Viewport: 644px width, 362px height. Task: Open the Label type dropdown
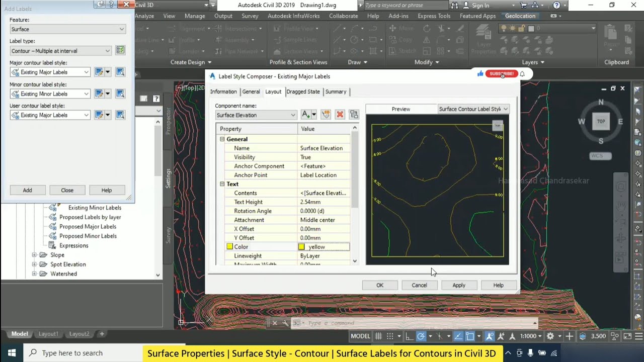tap(60, 51)
